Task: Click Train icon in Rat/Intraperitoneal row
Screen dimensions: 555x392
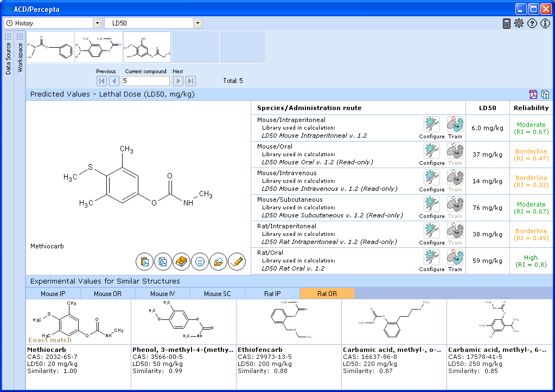Action: coord(455,230)
